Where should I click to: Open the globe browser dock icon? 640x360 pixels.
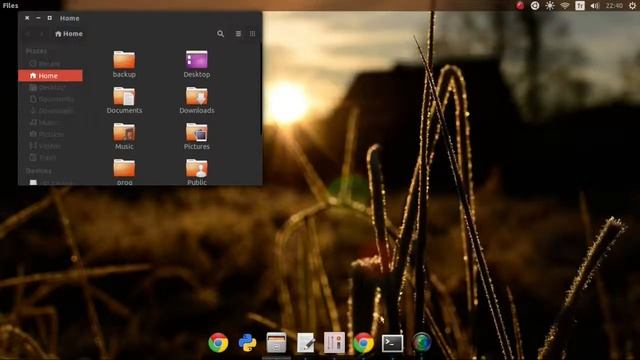(x=422, y=342)
